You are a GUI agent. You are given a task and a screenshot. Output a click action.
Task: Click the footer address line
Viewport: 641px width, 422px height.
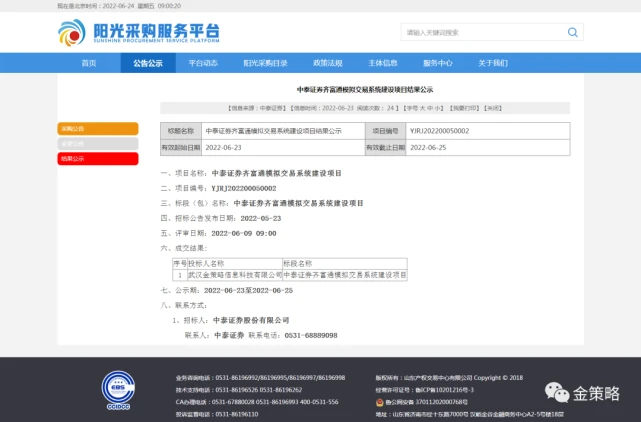tap(470, 414)
